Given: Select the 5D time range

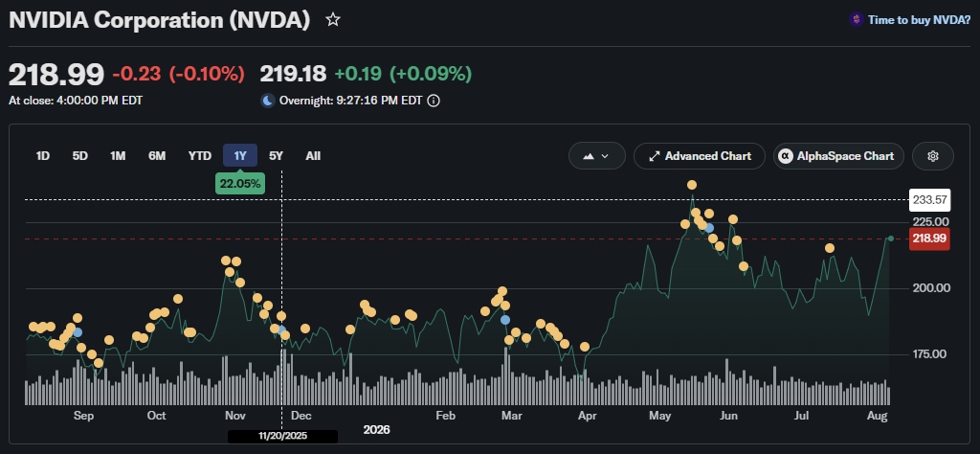Looking at the screenshot, I should 80,156.
